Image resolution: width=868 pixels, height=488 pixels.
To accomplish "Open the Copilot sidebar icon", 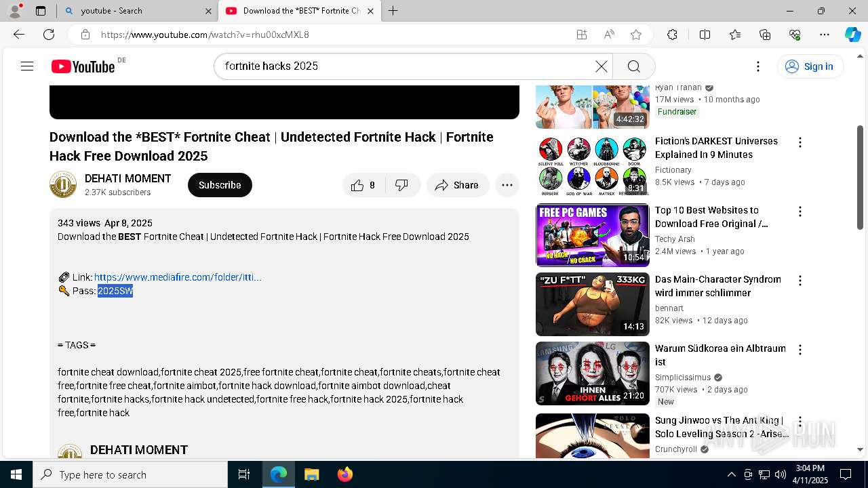I will point(852,35).
